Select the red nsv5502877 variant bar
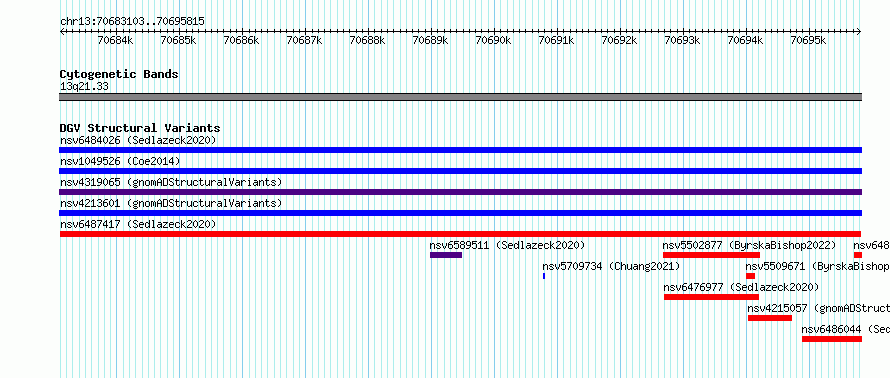 [x=711, y=255]
